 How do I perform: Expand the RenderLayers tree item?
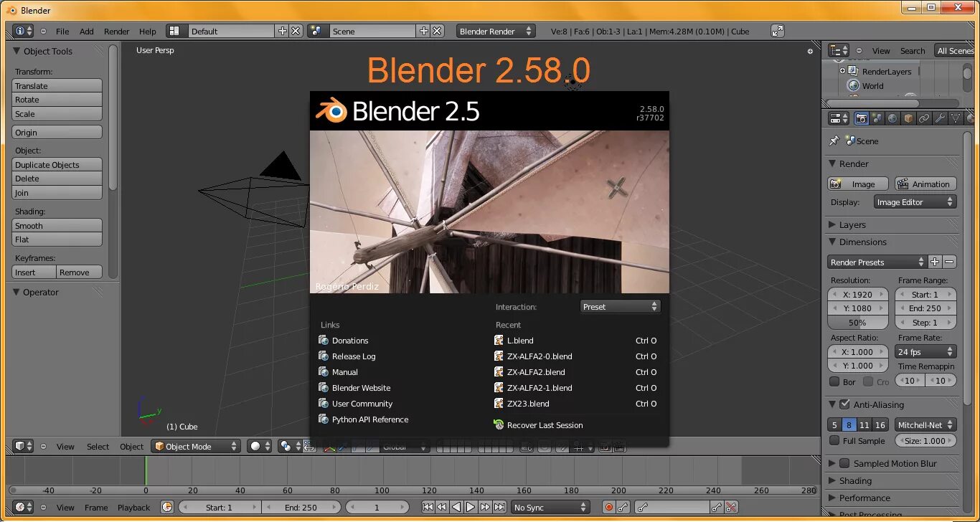[842, 71]
